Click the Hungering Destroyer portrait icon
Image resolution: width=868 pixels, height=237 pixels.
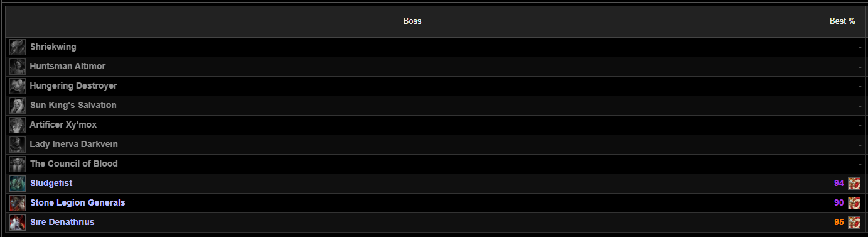pos(18,86)
